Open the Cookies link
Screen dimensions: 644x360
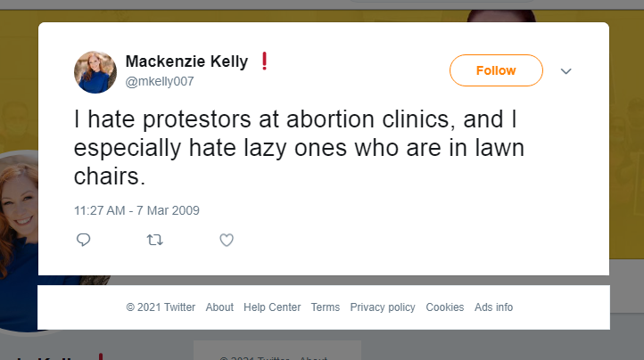point(445,307)
